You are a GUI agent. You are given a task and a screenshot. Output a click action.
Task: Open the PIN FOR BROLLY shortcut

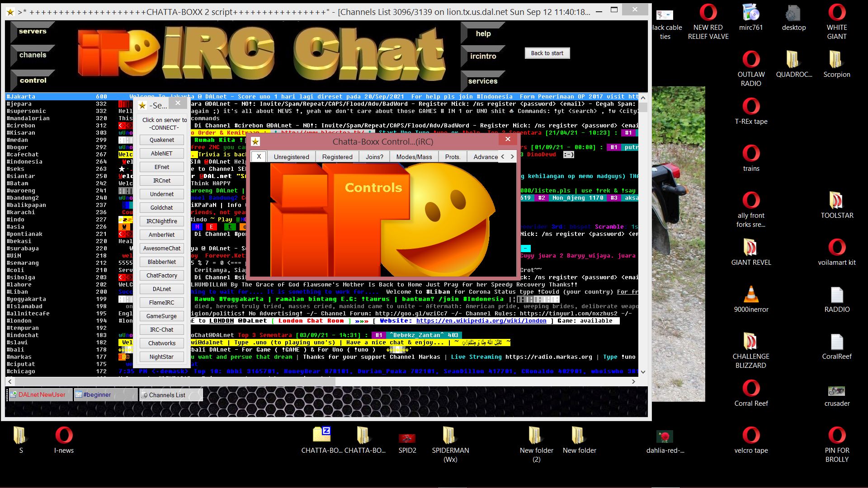[837, 446]
